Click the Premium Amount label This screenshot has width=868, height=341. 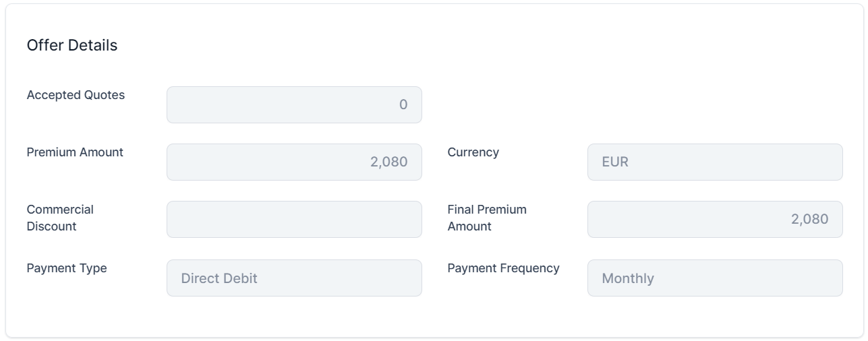click(75, 152)
